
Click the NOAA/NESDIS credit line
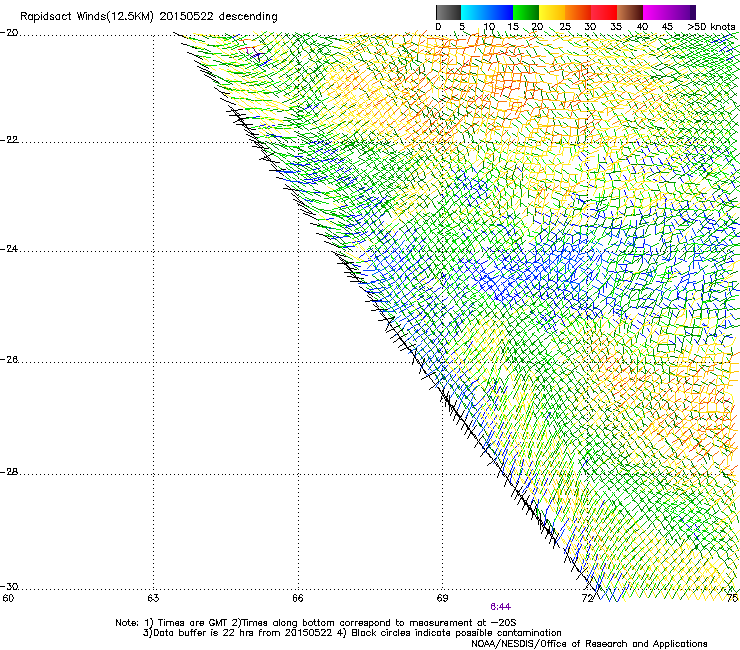tap(589, 644)
